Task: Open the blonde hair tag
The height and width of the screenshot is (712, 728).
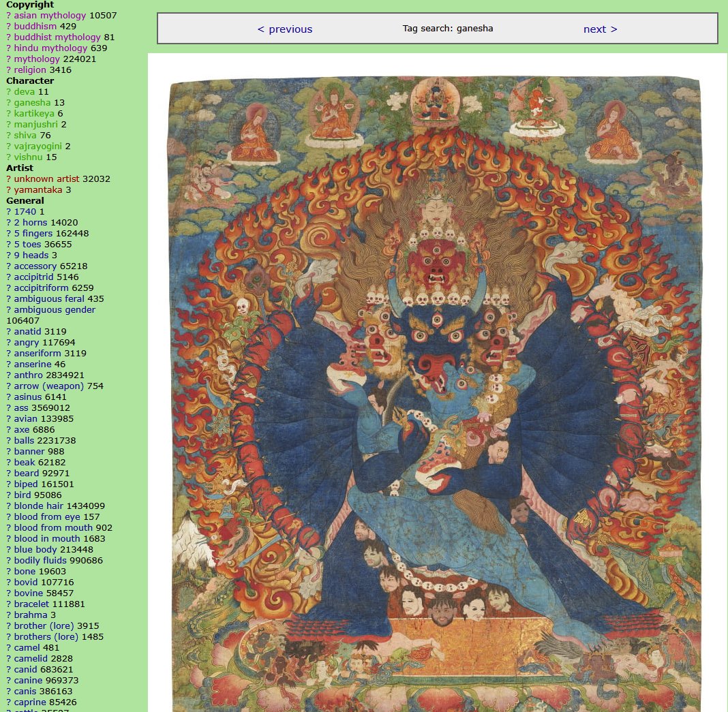Action: (x=39, y=506)
